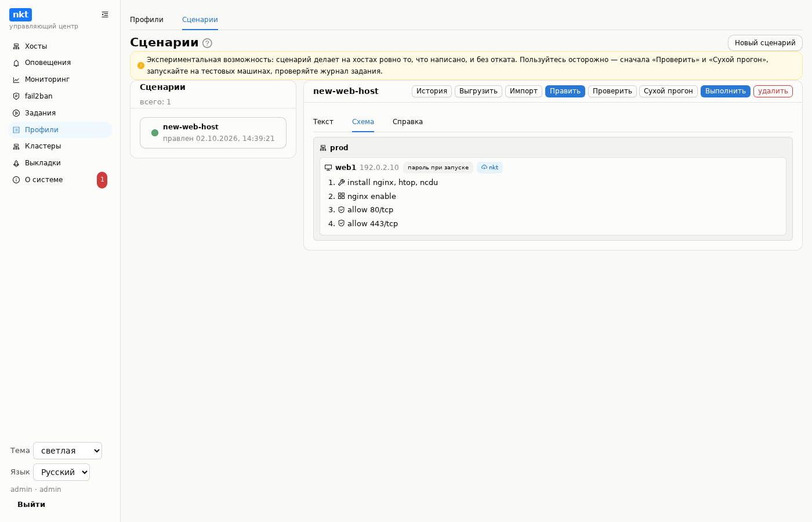Click the rocket icon beside Выкладки
The image size is (812, 522).
pos(16,163)
